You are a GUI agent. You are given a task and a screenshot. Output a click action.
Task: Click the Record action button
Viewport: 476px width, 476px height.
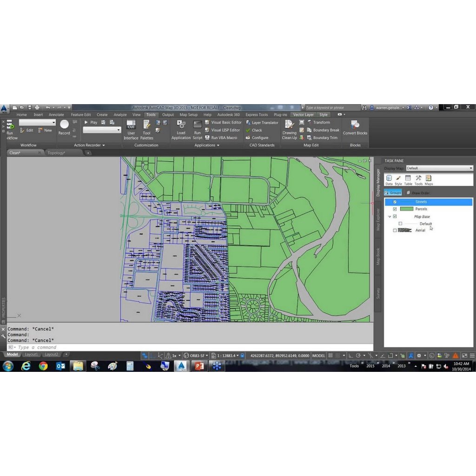tap(64, 125)
